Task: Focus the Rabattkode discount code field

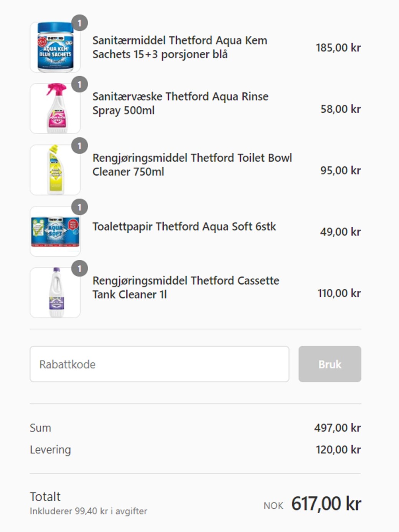Action: tap(159, 364)
